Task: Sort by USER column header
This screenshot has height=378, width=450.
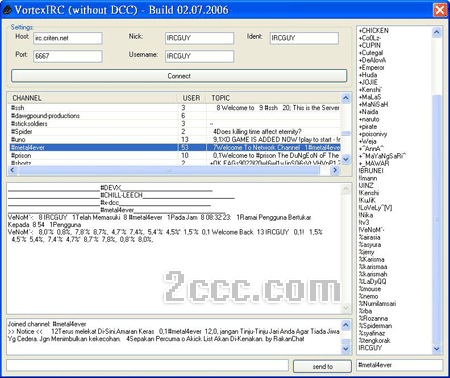Action: (x=193, y=98)
